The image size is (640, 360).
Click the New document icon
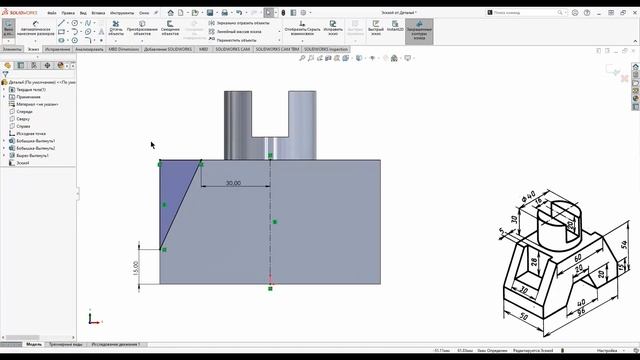(x=180, y=13)
